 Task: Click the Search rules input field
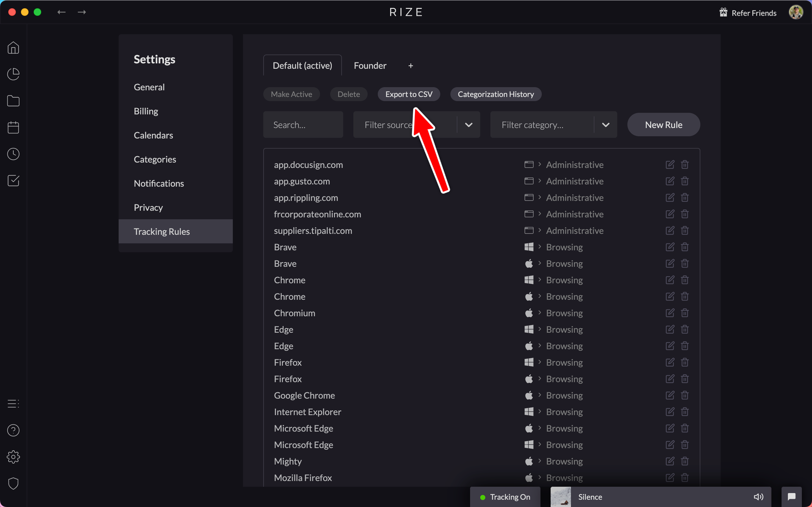coord(303,125)
